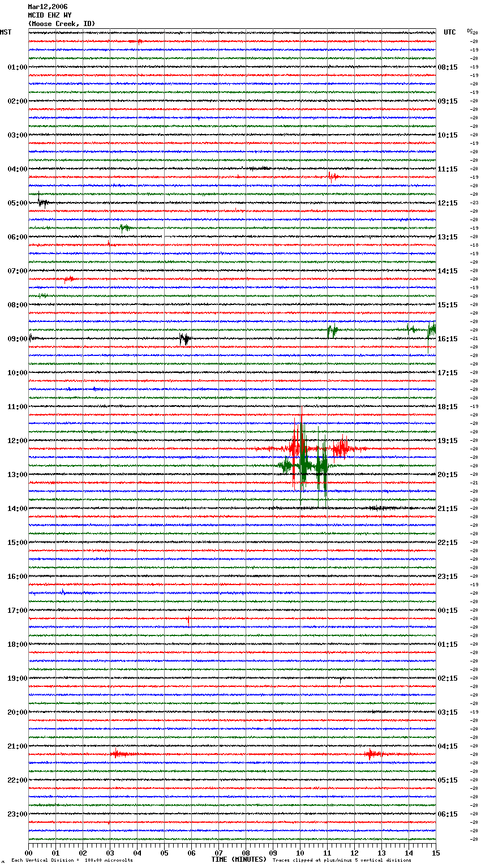Click the green event near minute 11 before 09:00
The width and height of the screenshot is (481, 868).
tap(332, 330)
